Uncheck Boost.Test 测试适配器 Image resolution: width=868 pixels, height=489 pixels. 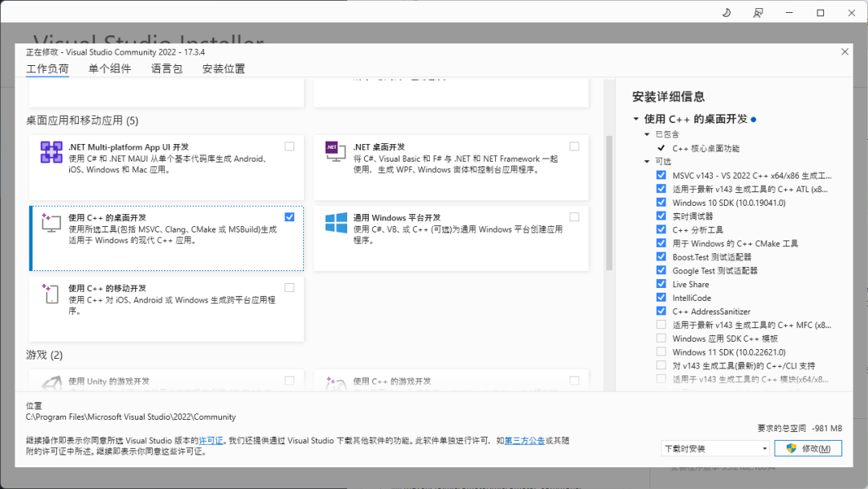pos(661,257)
